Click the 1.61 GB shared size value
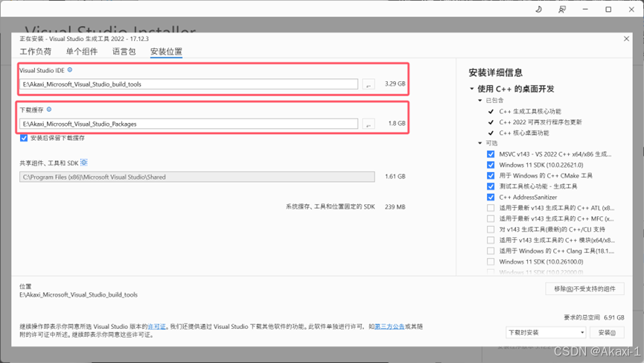Screen dimensions: 644x363 [x=395, y=177]
